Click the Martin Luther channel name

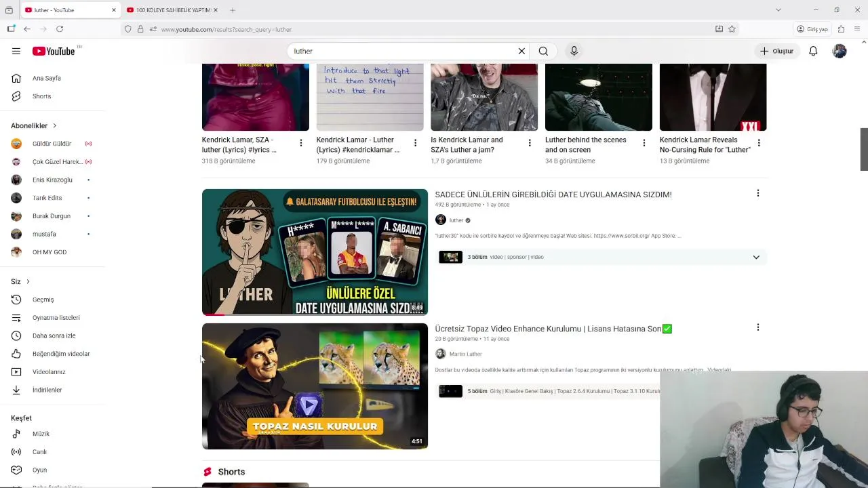pos(465,354)
